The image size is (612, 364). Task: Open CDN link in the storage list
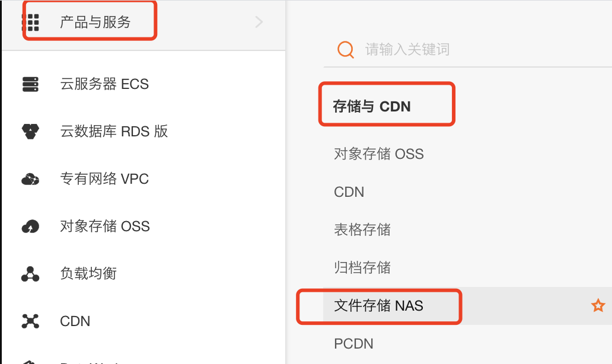click(349, 192)
